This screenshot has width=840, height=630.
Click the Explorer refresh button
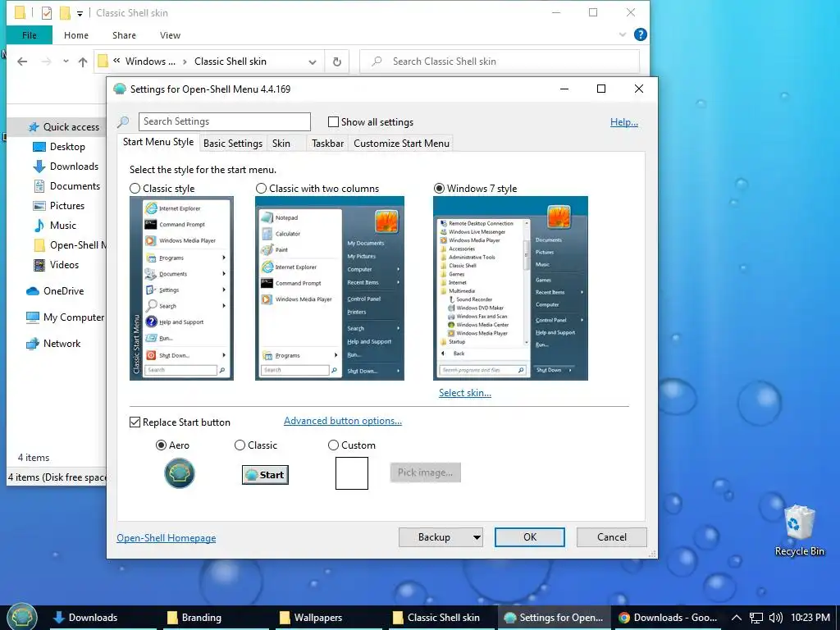tap(337, 62)
